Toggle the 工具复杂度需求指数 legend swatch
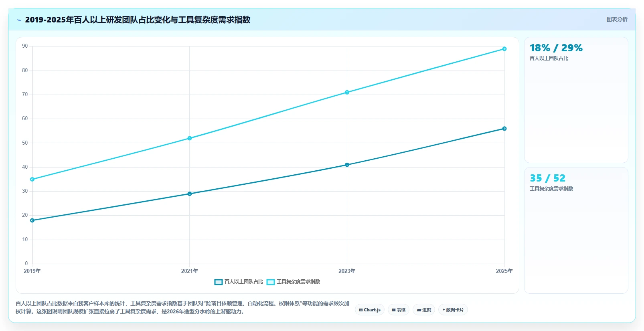This screenshot has width=644, height=331. 271,282
